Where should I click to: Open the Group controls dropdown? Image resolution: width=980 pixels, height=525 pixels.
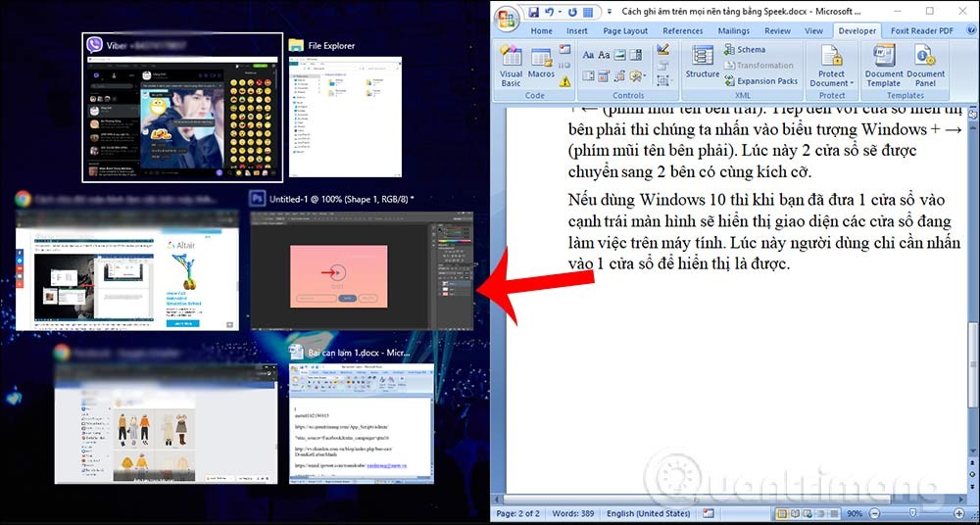click(x=664, y=81)
